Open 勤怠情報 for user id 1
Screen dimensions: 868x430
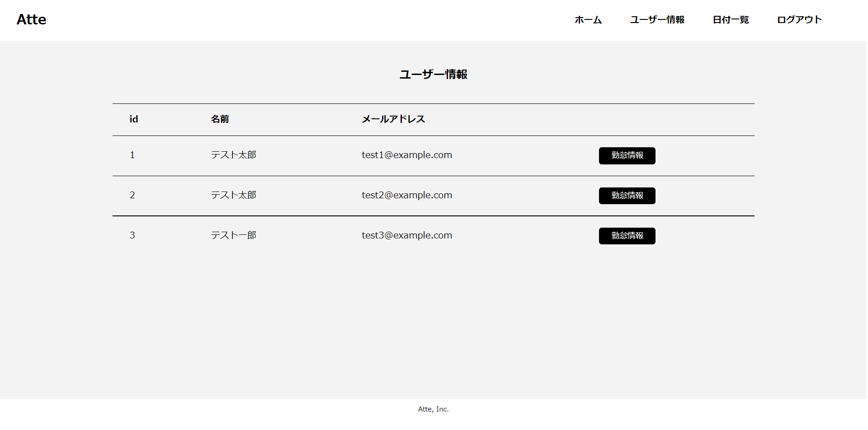click(x=627, y=155)
